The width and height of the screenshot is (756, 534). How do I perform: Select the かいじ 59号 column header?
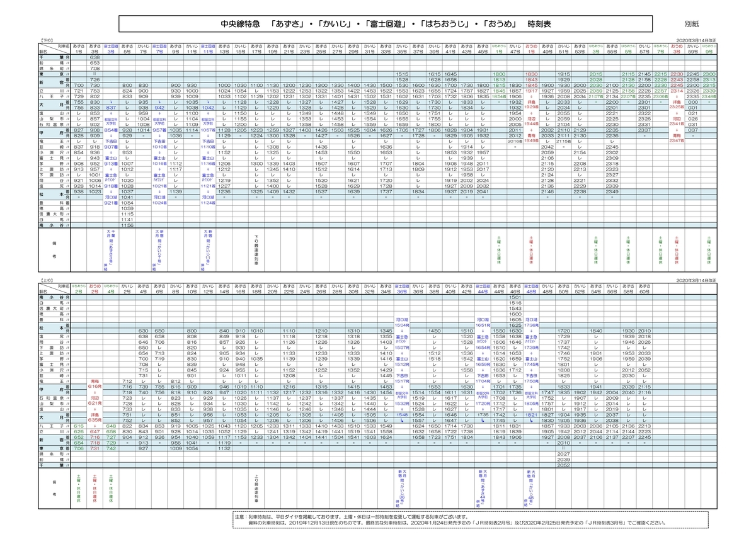pos(694,48)
